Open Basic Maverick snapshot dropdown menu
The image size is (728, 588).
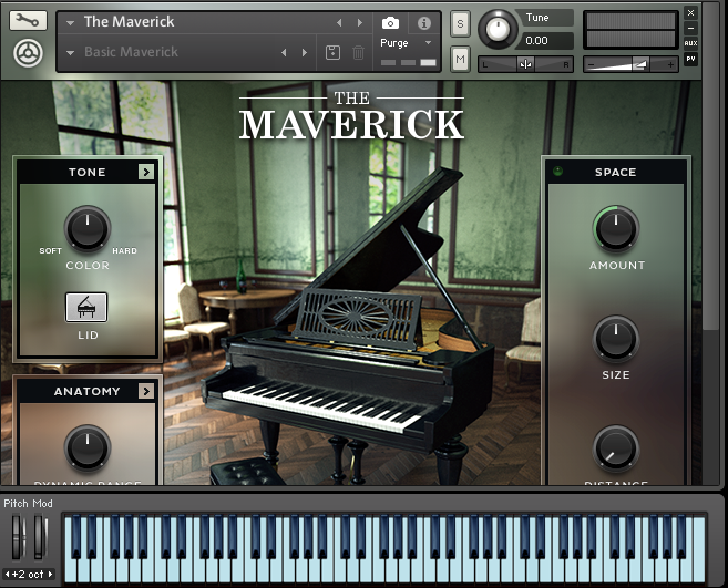click(x=70, y=53)
